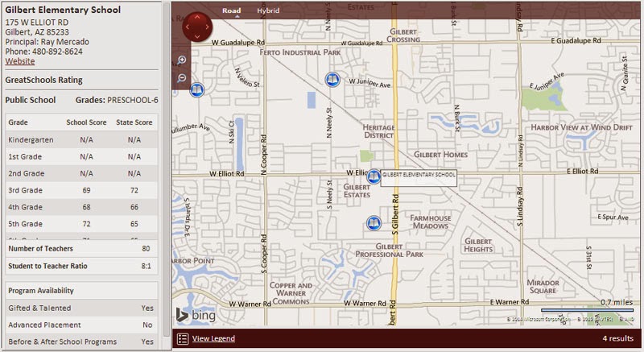Click the Heritage District map label
This screenshot has width=644, height=352.
coord(378,131)
